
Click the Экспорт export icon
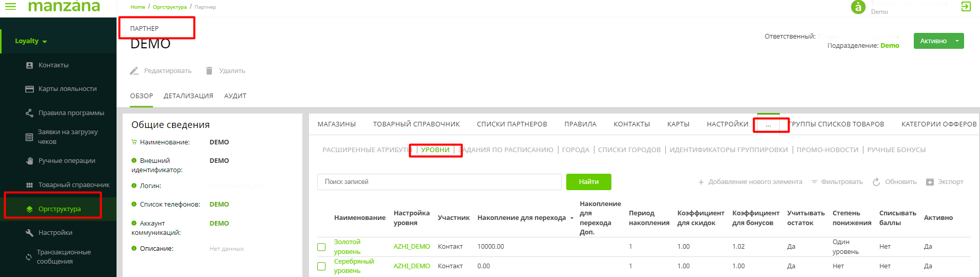click(x=930, y=182)
